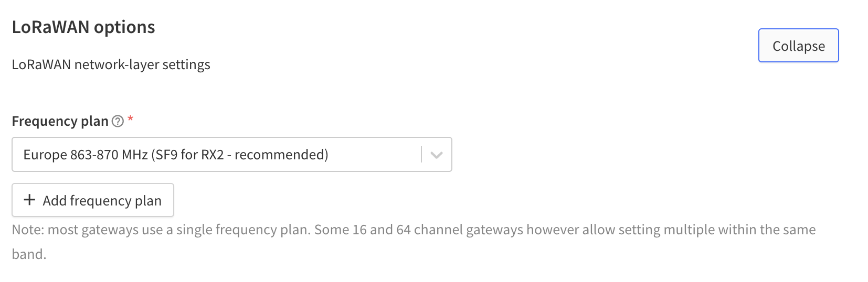Click the "Add frequency plan" label text

[x=102, y=201]
